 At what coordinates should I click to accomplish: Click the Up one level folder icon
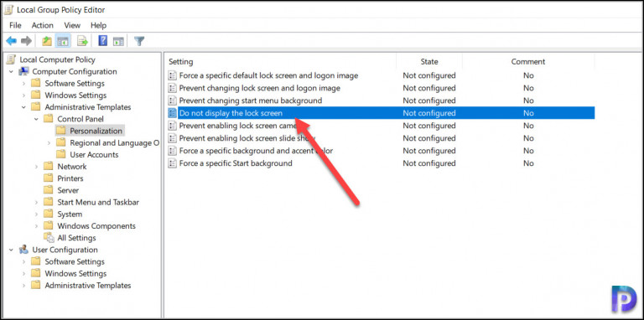pyautogui.click(x=47, y=41)
